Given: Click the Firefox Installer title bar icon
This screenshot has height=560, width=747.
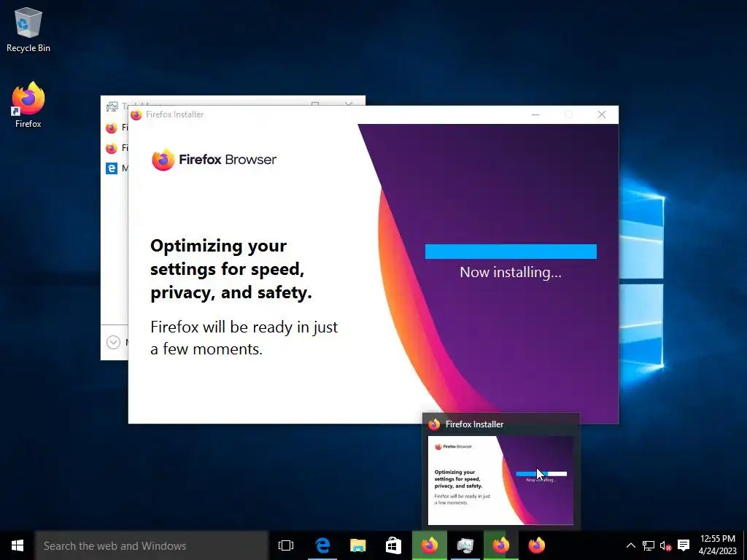Looking at the screenshot, I should (x=136, y=114).
